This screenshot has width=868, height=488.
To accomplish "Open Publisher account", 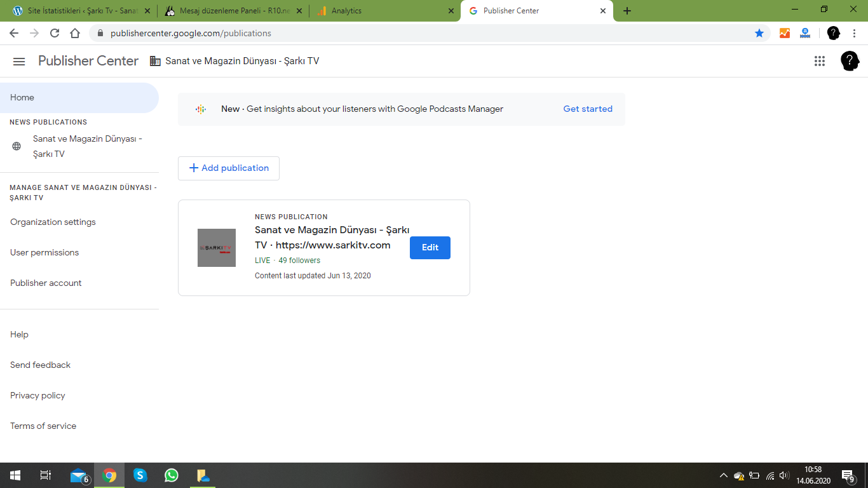I will pos(46,283).
